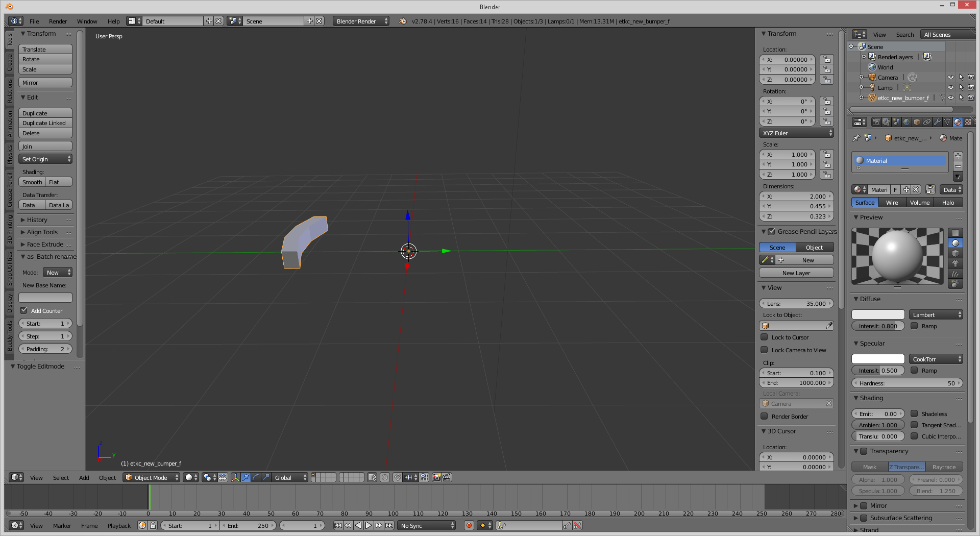Screen dimensions: 980x536
Task: Choose monkey preview shape for material
Action: [x=955, y=263]
